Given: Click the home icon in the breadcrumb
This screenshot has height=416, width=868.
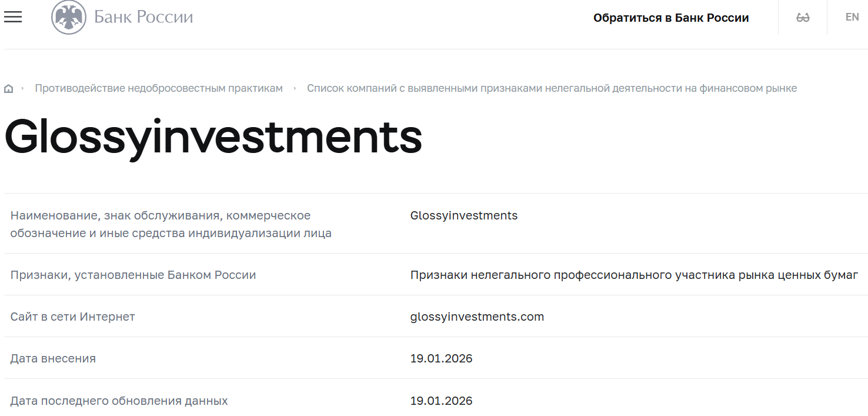Looking at the screenshot, I should click(8, 88).
